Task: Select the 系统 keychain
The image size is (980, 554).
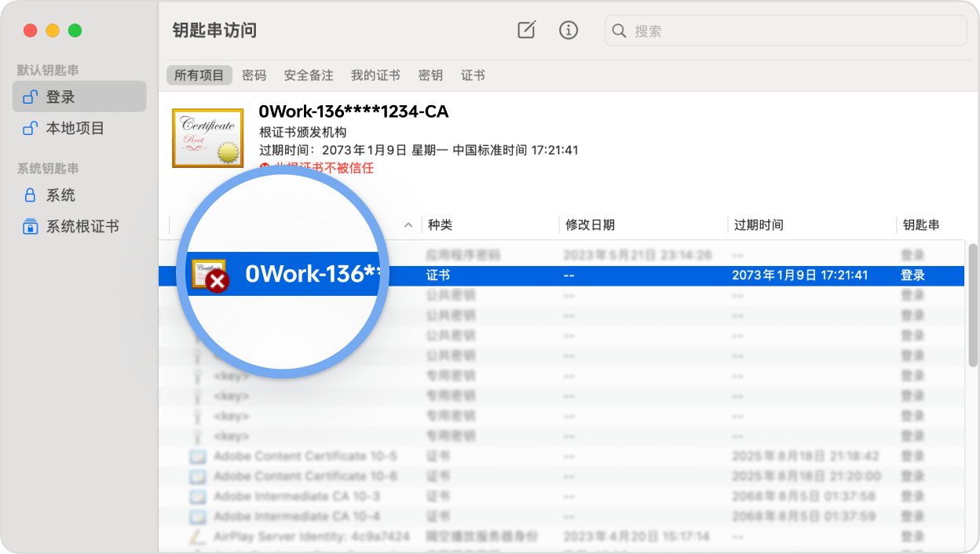Action: point(60,195)
